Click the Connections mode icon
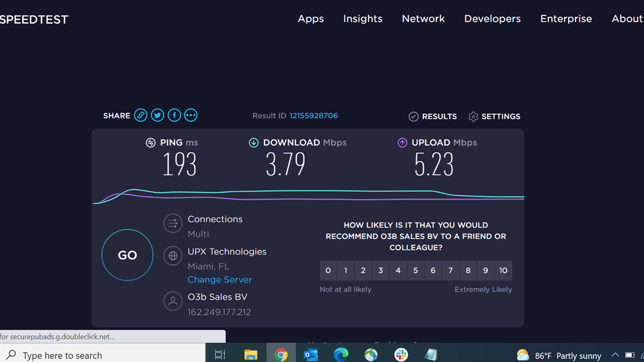The height and width of the screenshot is (362, 644). coord(173,224)
